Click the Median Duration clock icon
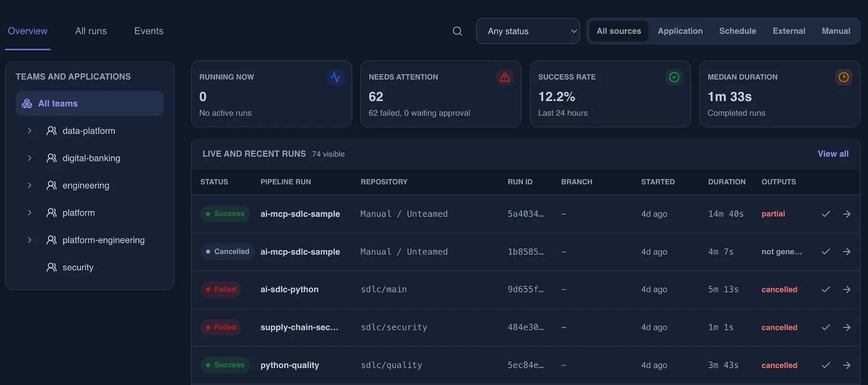This screenshot has height=385, width=868. tap(843, 77)
